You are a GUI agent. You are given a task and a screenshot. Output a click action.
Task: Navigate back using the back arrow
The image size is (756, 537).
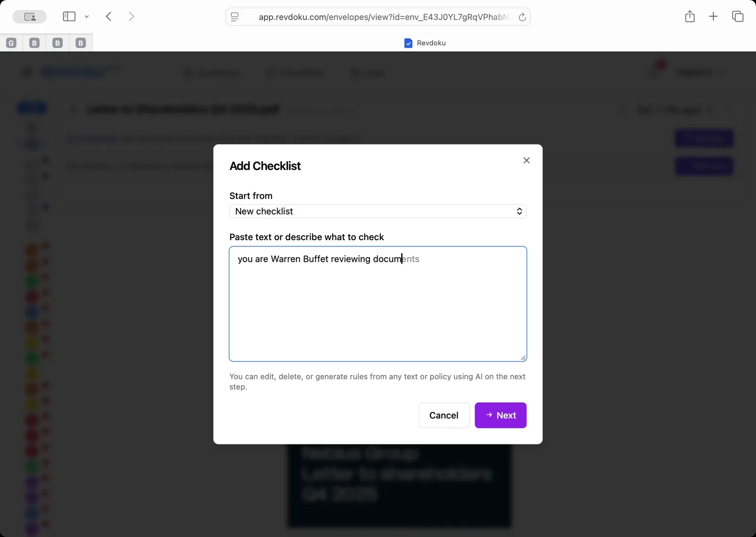[108, 16]
